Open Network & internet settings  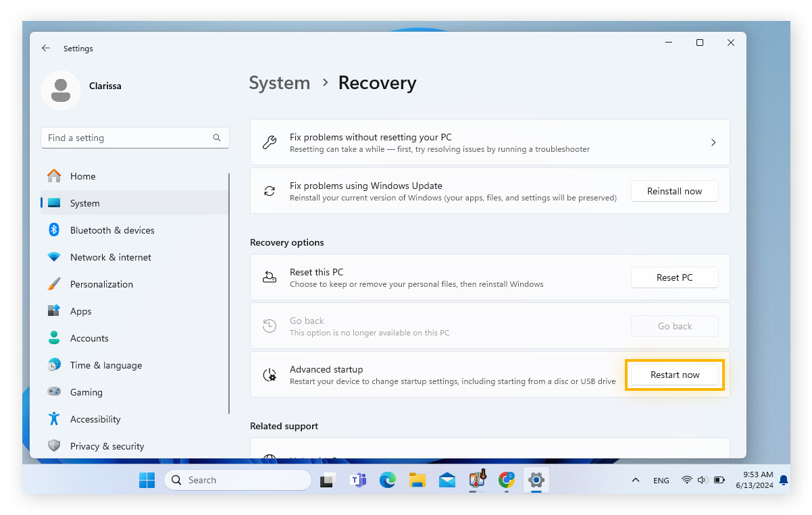(x=110, y=256)
